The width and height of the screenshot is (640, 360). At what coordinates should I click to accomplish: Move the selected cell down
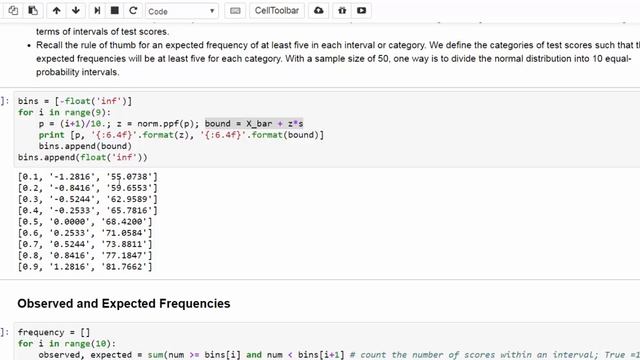point(76,11)
